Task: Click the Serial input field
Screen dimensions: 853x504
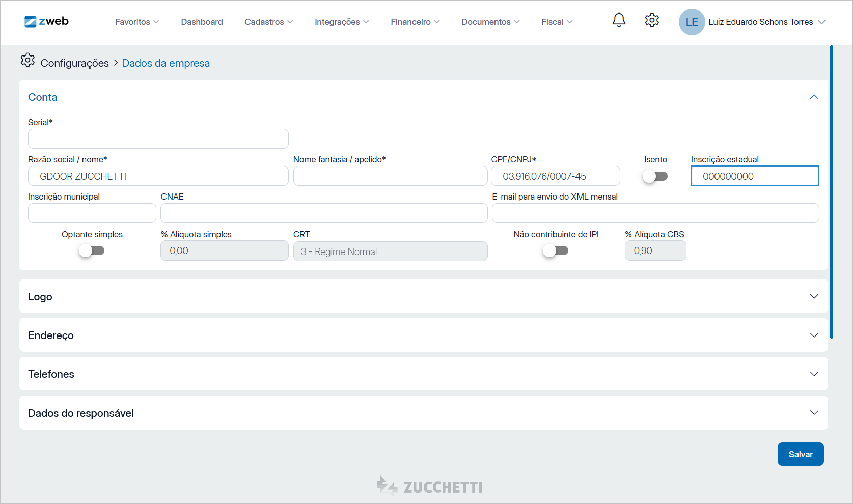Action: point(158,138)
